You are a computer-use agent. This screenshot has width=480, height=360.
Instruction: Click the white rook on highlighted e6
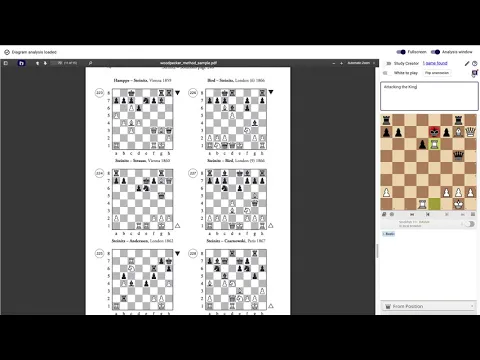click(434, 144)
